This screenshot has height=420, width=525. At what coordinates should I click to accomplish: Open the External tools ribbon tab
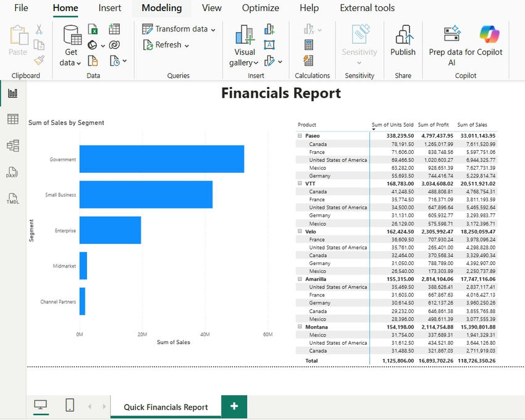[x=367, y=8]
